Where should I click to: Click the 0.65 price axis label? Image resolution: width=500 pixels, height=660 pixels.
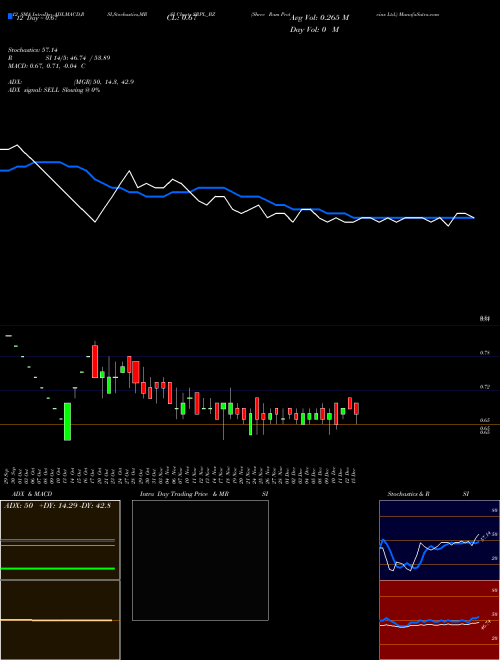[484, 420]
